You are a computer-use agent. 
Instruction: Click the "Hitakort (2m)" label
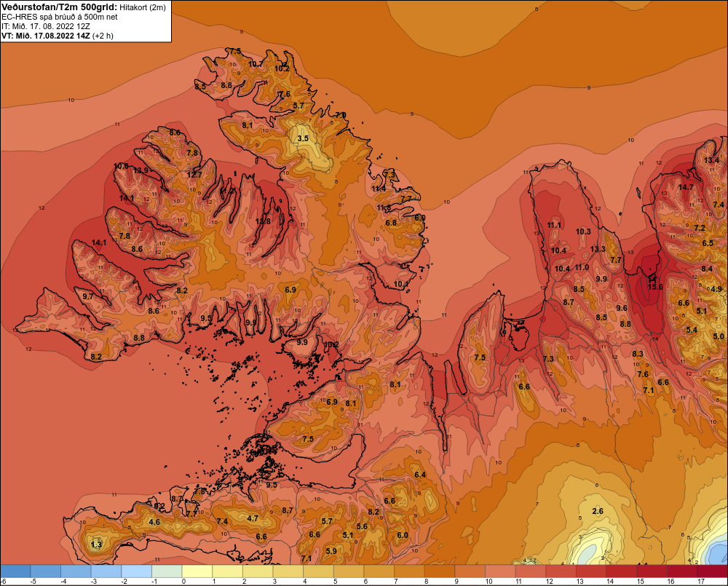pos(143,7)
